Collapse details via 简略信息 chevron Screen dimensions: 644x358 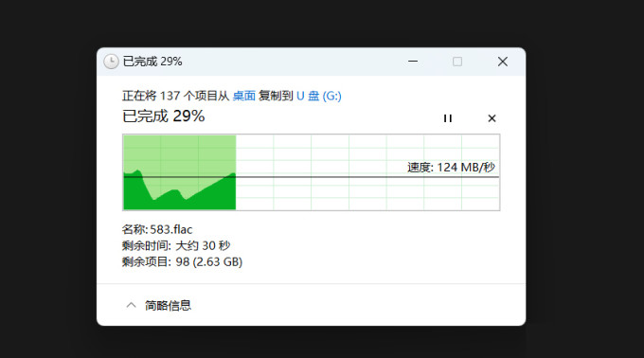coord(131,305)
